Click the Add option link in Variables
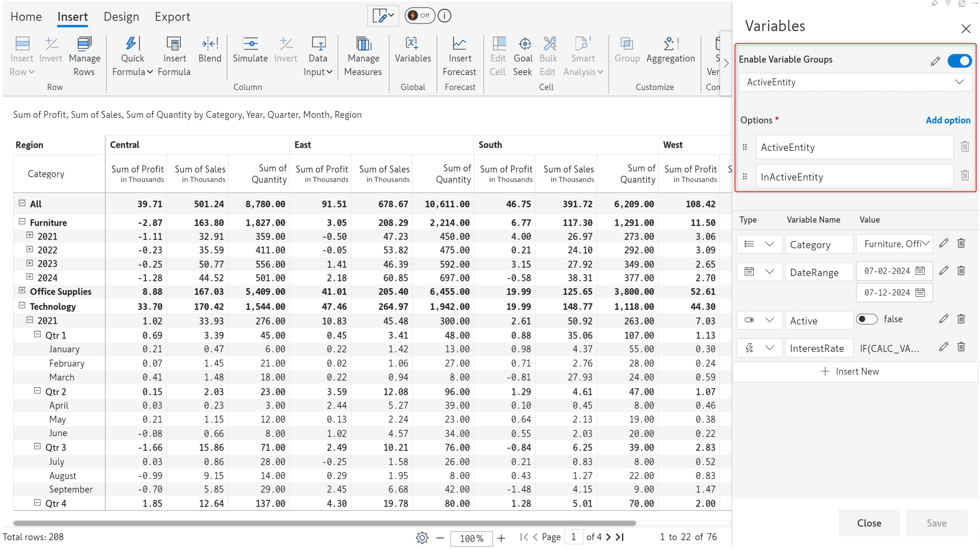Viewport: 980px width, 549px height. tap(947, 120)
